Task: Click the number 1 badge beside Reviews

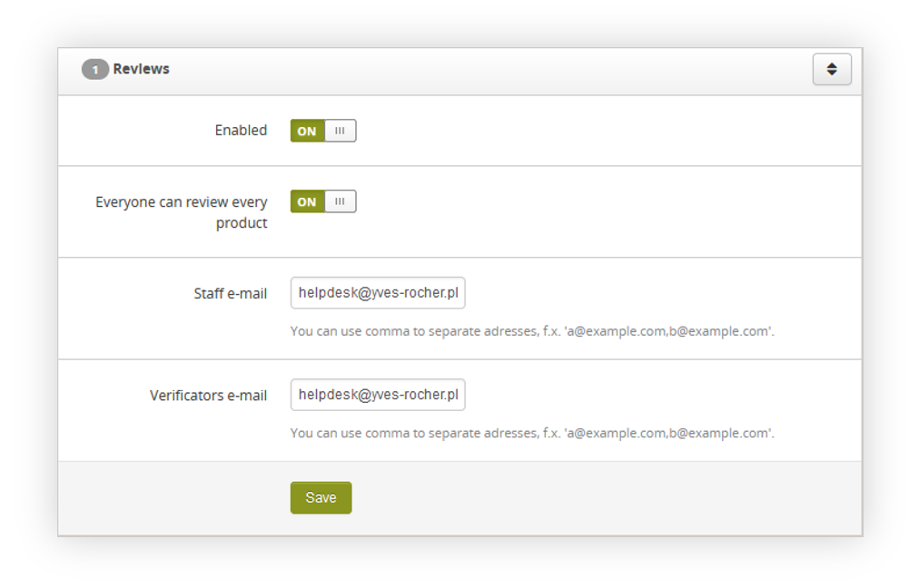Action: click(x=95, y=70)
